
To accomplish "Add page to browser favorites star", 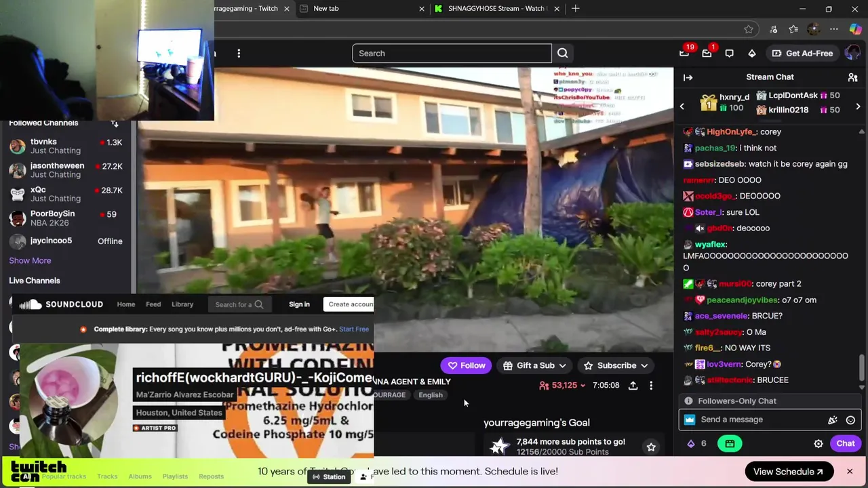I will tap(748, 29).
